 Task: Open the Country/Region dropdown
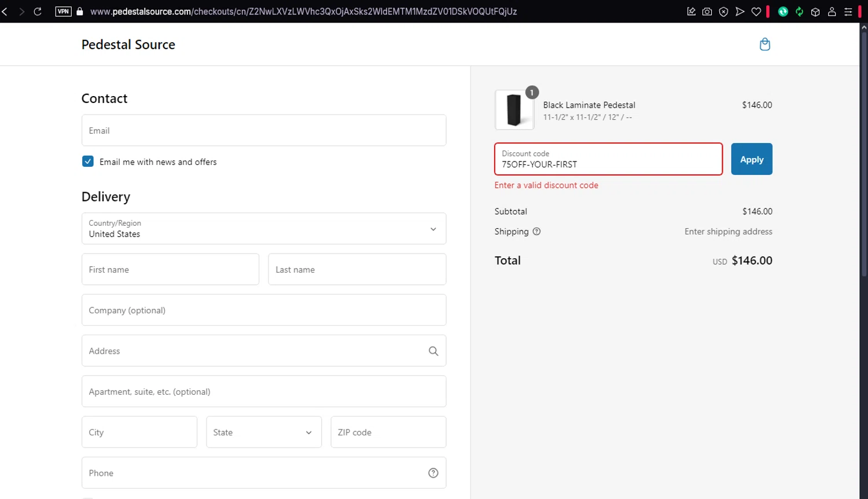coord(264,229)
